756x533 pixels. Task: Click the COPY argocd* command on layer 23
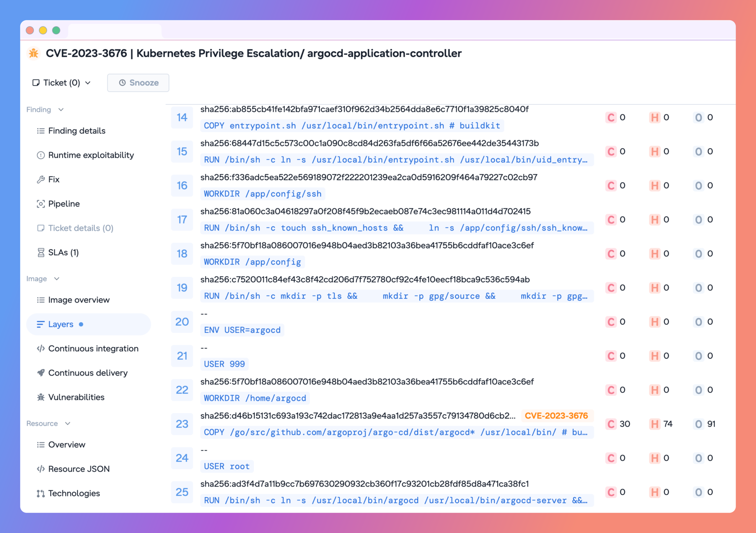[397, 432]
